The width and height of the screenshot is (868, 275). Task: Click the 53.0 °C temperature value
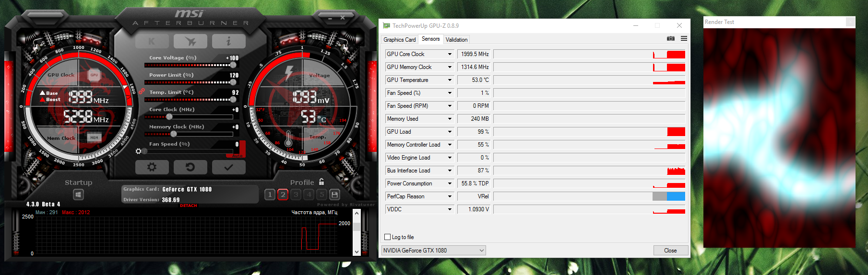coord(474,80)
